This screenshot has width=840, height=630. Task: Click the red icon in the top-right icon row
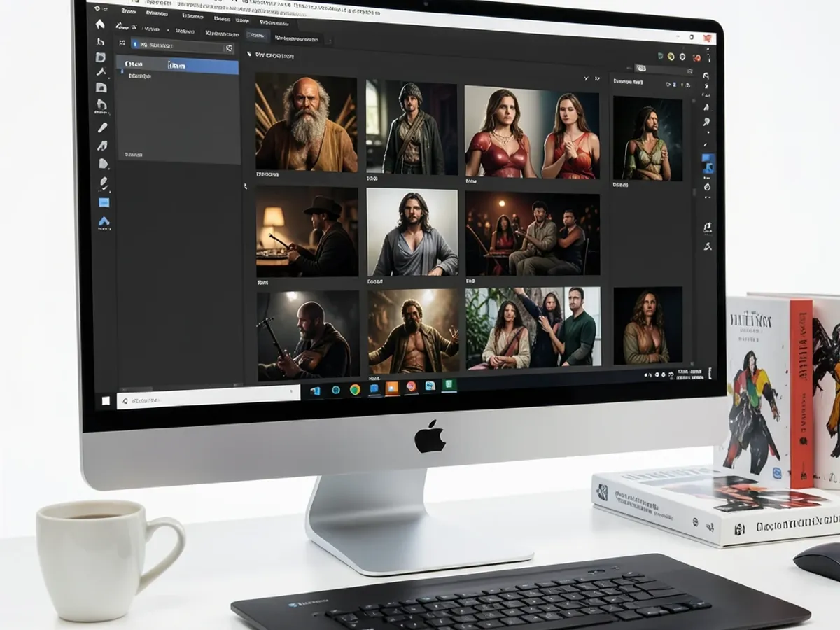tap(696, 58)
